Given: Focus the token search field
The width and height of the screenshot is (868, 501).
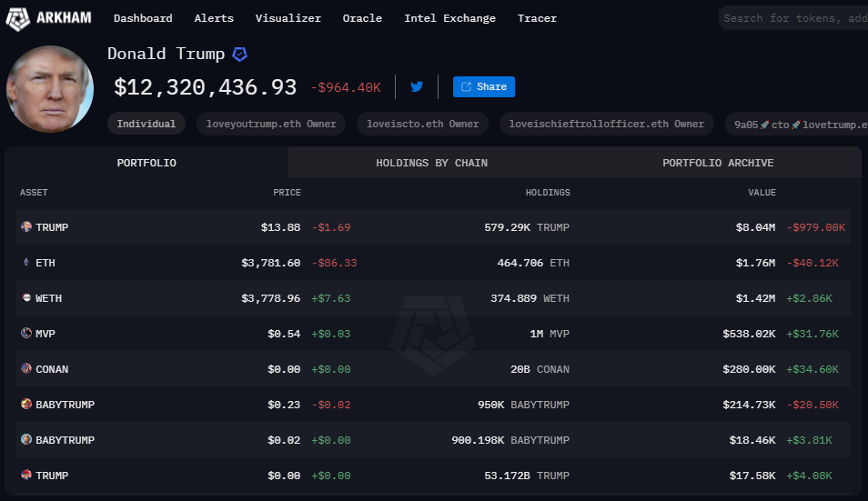Looking at the screenshot, I should 793,18.
